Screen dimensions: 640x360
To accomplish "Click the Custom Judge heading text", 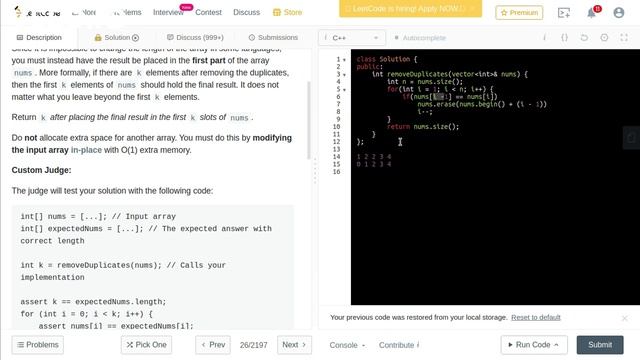I will [x=41, y=170].
